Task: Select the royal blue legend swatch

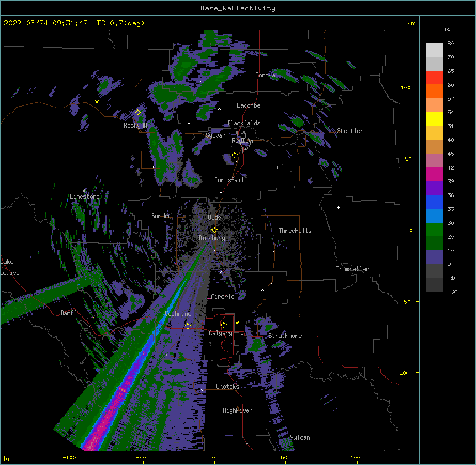Action: 434,202
